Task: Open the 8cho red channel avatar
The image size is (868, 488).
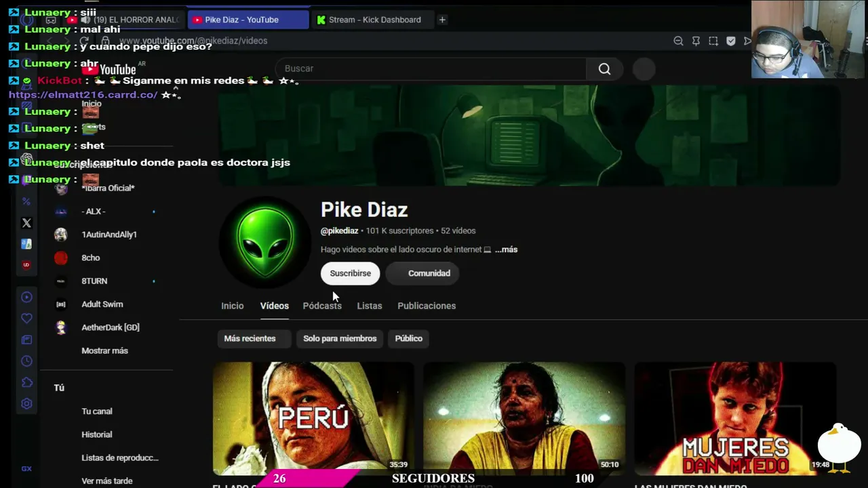Action: point(61,258)
